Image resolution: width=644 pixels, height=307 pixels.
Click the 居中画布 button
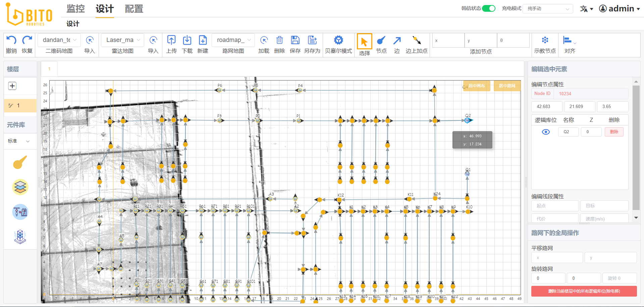(477, 86)
